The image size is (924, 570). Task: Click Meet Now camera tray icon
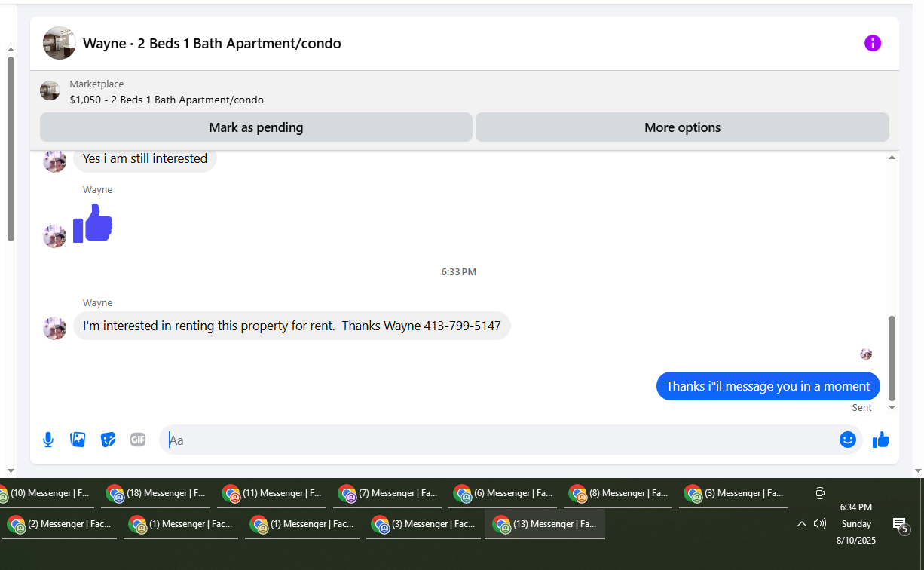(x=820, y=493)
